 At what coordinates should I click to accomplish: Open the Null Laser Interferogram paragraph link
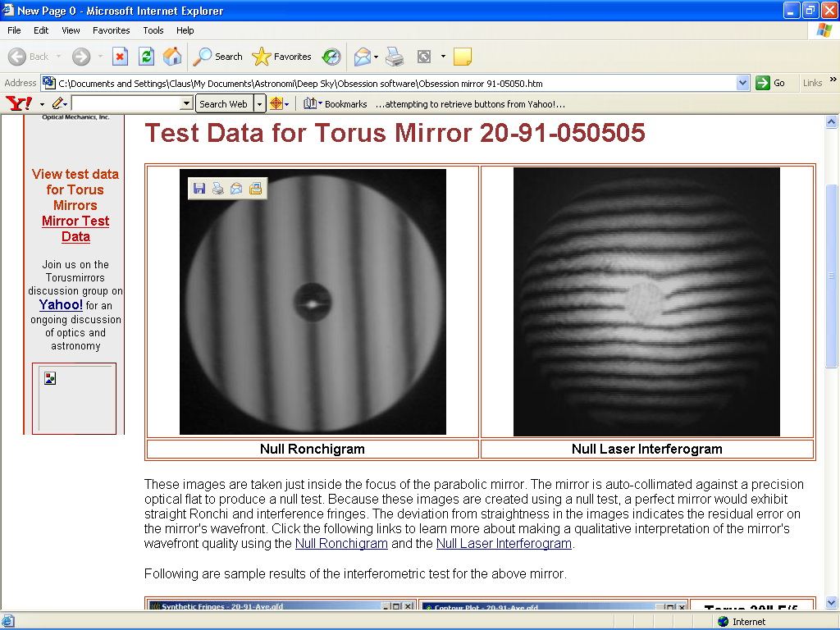pos(504,543)
